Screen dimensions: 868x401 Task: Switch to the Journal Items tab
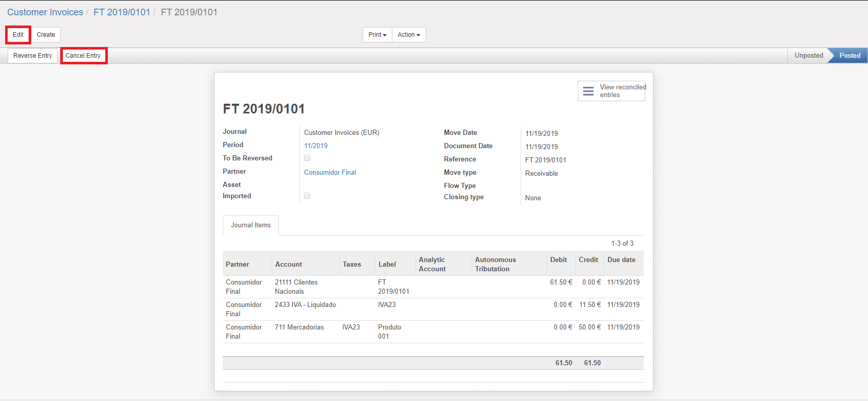[x=250, y=225]
